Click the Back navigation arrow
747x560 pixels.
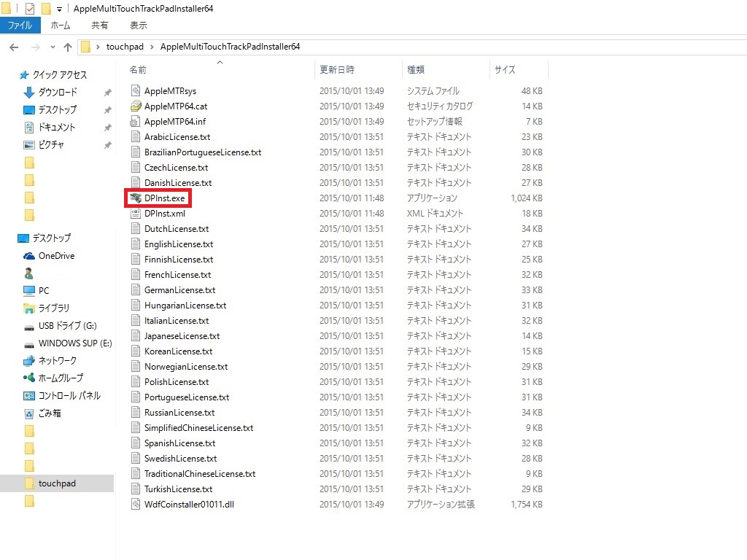point(14,47)
